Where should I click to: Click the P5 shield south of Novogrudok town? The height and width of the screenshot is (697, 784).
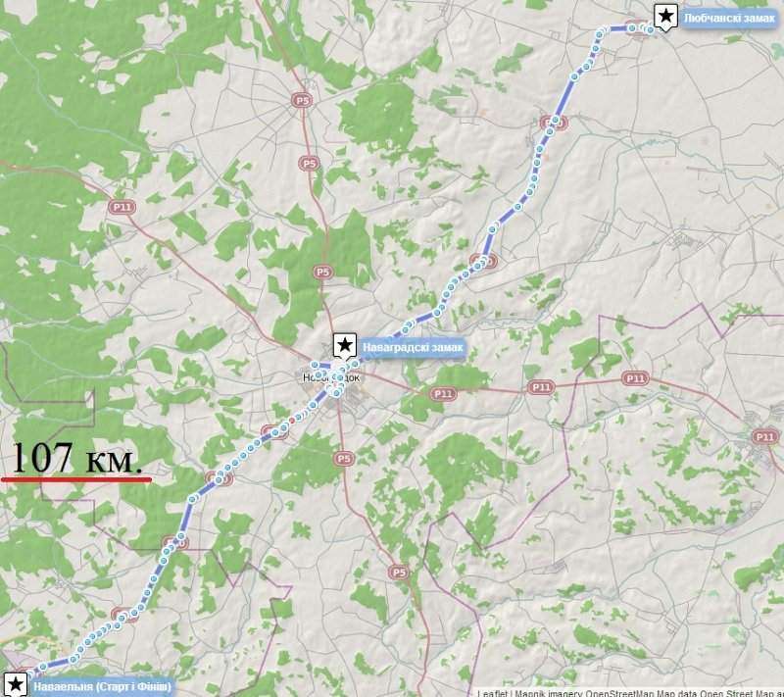344,459
